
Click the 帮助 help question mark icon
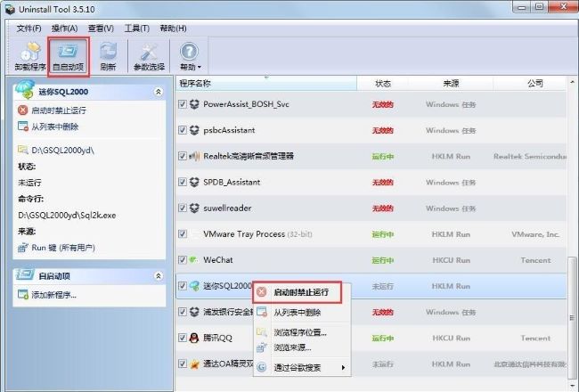(x=190, y=52)
